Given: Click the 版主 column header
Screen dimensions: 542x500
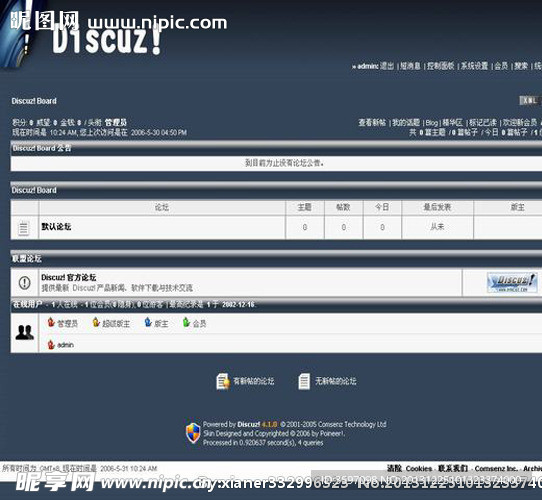Looking at the screenshot, I should (x=517, y=207).
